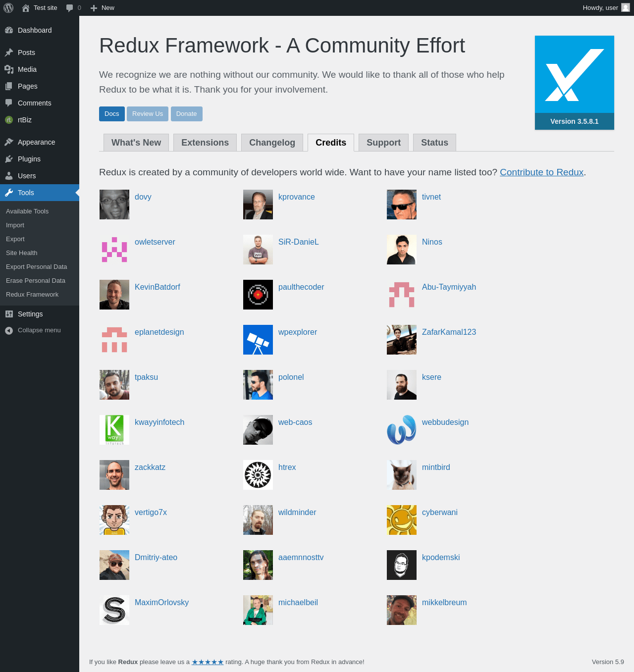Click the Redux logo badge
634x672 pixels.
(575, 83)
